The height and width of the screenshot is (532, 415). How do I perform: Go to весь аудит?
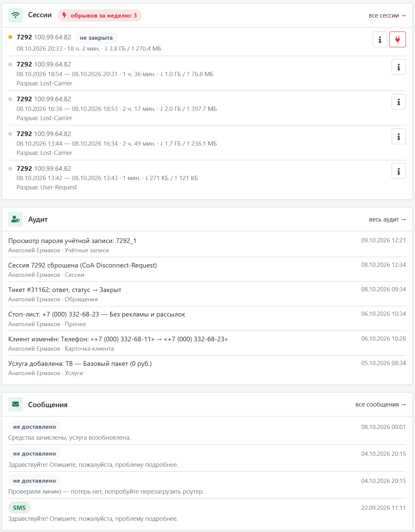coord(388,219)
